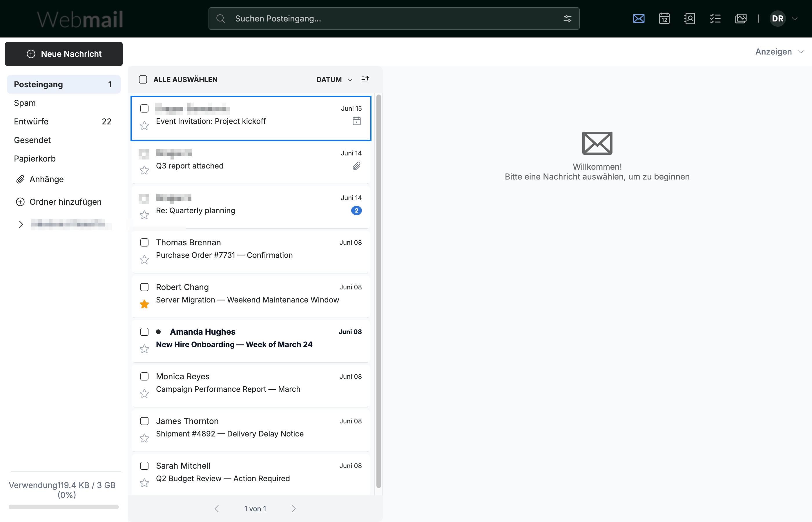
Task: Click the unread dot beside Amanda Hughes
Action: coord(158,332)
